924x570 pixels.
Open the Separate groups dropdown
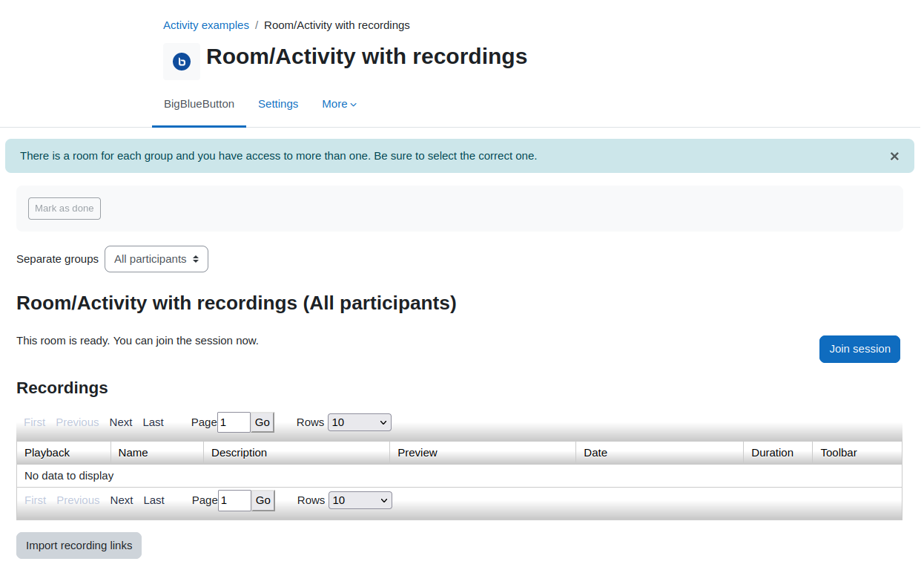[156, 259]
